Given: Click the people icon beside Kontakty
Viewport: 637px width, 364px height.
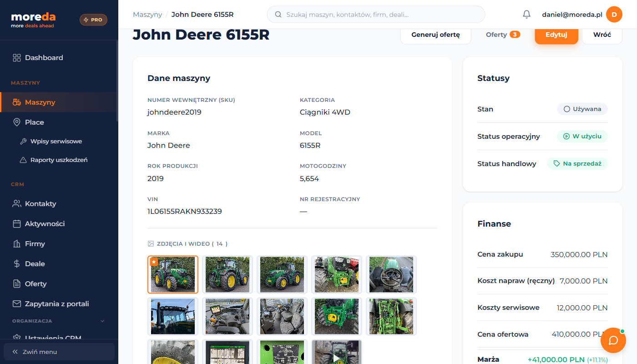Looking at the screenshot, I should (x=17, y=204).
